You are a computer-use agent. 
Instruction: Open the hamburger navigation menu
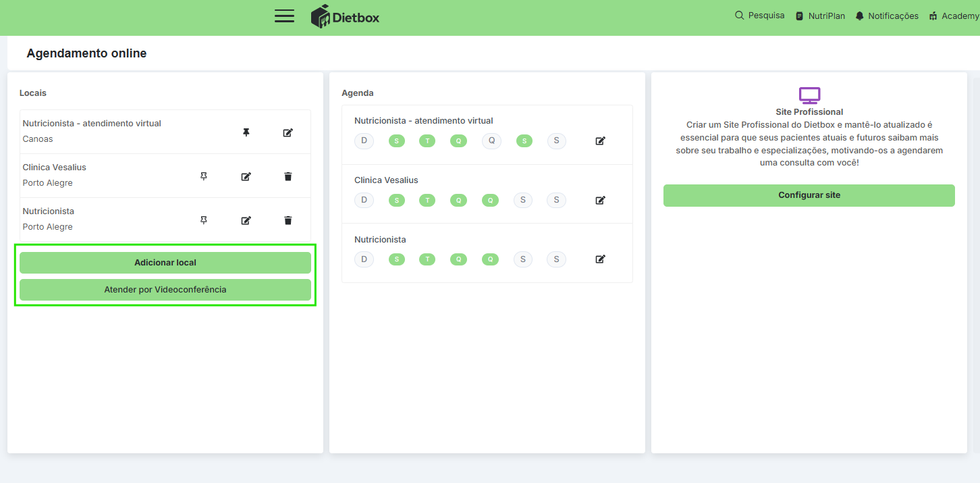pyautogui.click(x=284, y=16)
